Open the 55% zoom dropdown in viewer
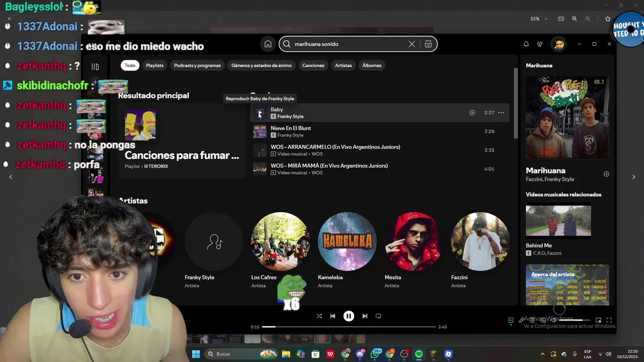Screen dimensions: 644x362 [539, 19]
